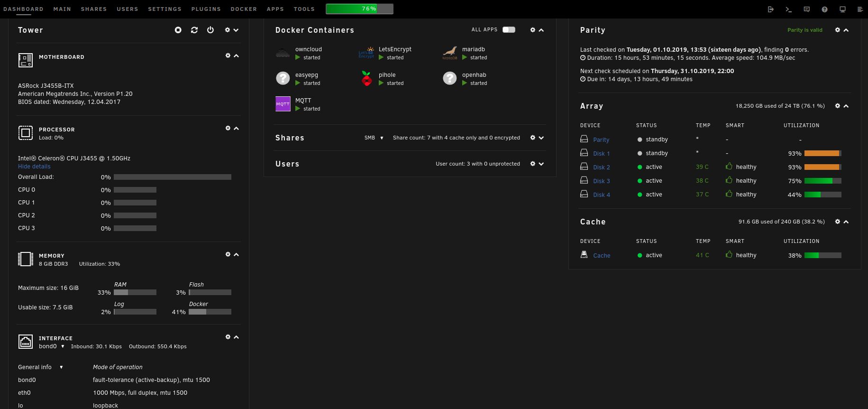Collapse the Memory section
Image resolution: width=868 pixels, height=409 pixels.
[237, 254]
